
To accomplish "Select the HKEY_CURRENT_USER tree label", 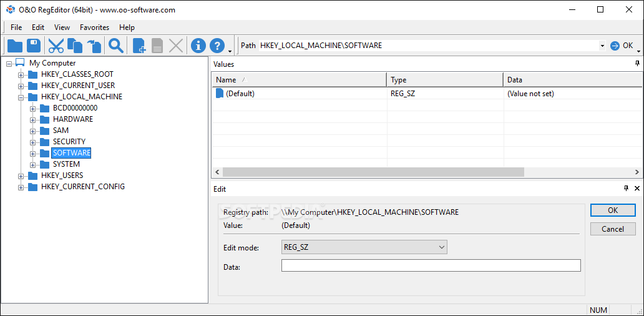I will [x=78, y=86].
